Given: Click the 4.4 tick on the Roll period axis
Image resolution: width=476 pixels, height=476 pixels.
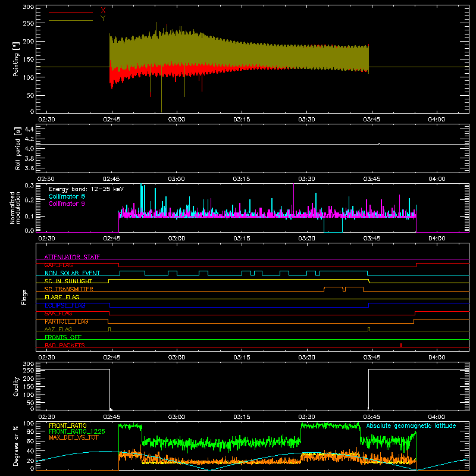Looking at the screenshot, I should pos(29,129).
